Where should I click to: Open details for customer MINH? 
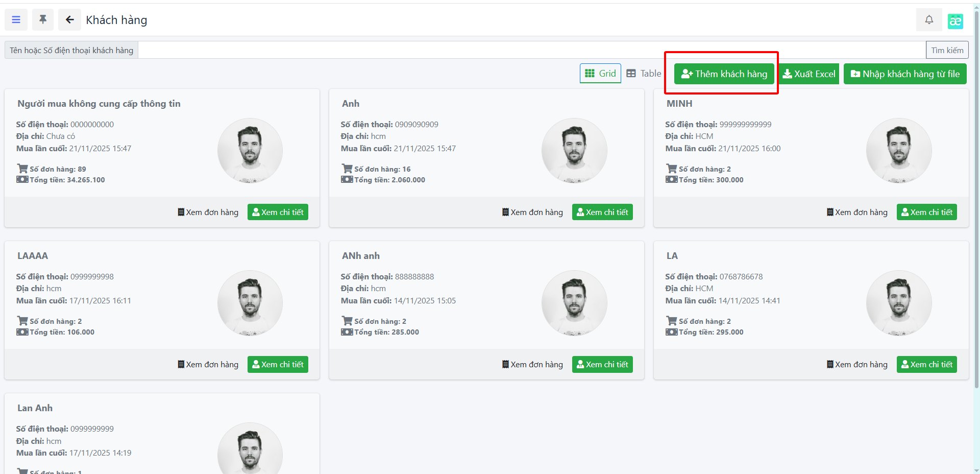coord(926,212)
